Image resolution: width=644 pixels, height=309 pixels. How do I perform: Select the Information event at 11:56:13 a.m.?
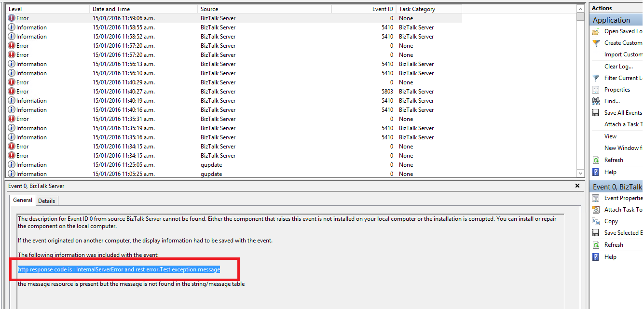[234, 64]
